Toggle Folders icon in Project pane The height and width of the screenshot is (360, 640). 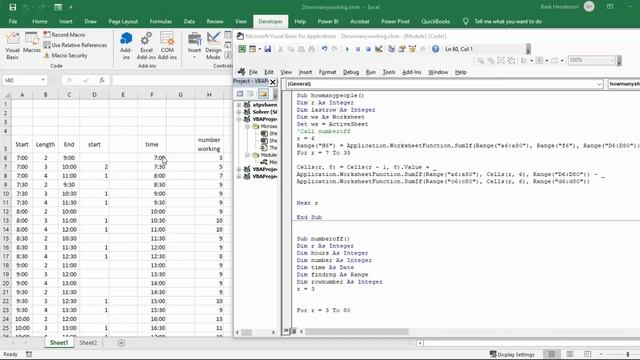263,94
